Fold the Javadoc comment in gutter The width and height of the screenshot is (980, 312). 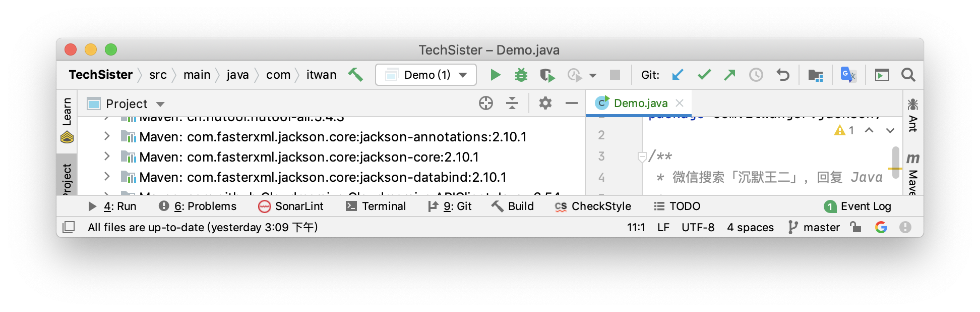(x=642, y=157)
